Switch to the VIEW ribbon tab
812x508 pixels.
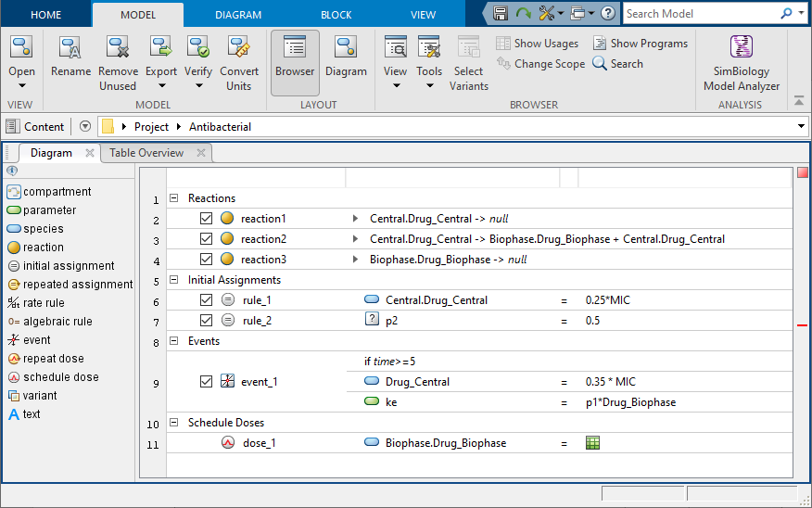click(423, 15)
